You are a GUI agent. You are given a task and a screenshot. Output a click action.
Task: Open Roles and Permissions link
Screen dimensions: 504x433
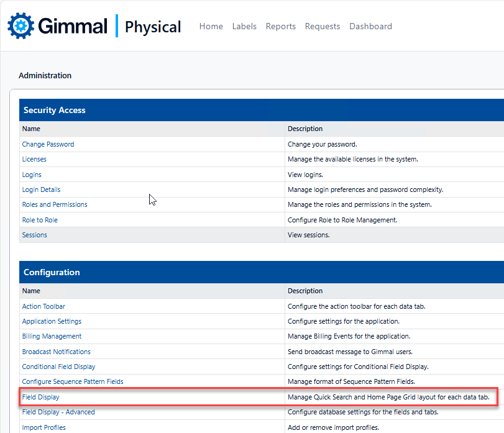pos(55,204)
